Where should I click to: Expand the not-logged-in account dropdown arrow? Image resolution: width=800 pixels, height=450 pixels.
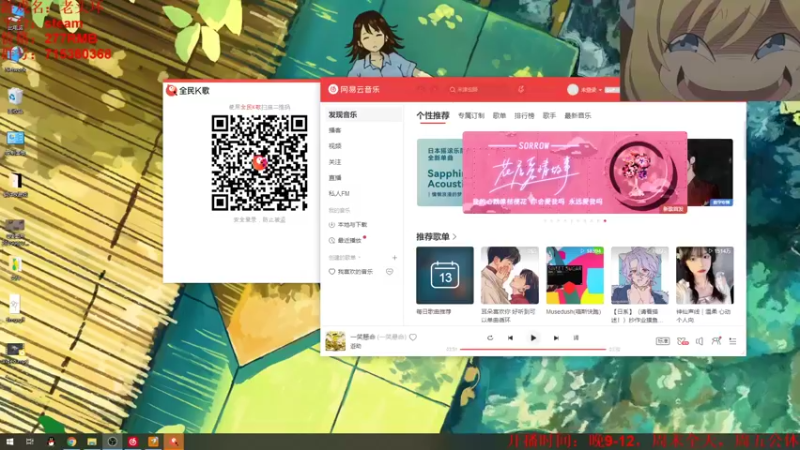click(x=601, y=90)
